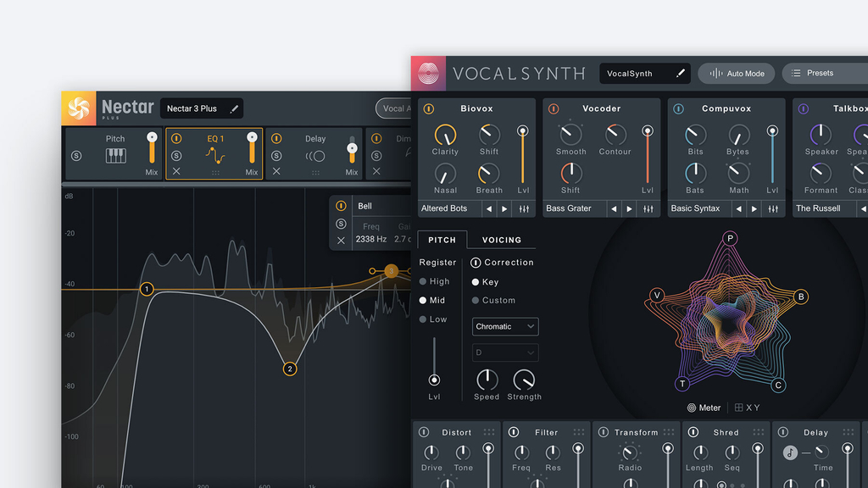Click the Biovox Clarity knob

tap(445, 135)
